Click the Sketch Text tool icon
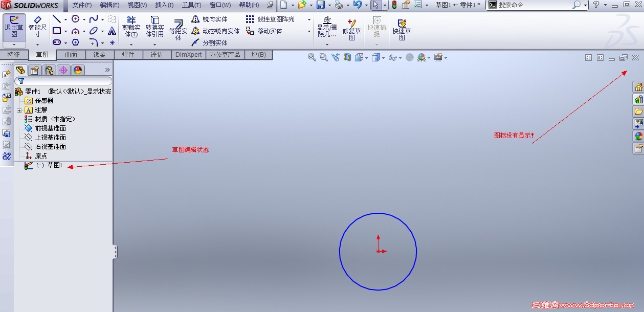644x312 pixels. pos(112,31)
